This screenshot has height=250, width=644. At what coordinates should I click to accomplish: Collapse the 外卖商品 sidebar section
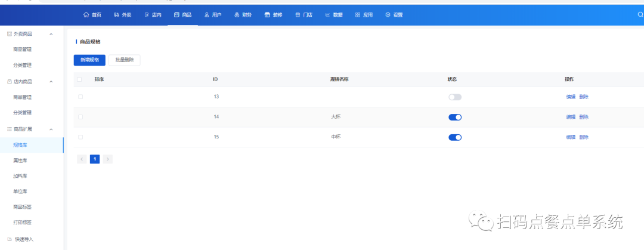51,34
